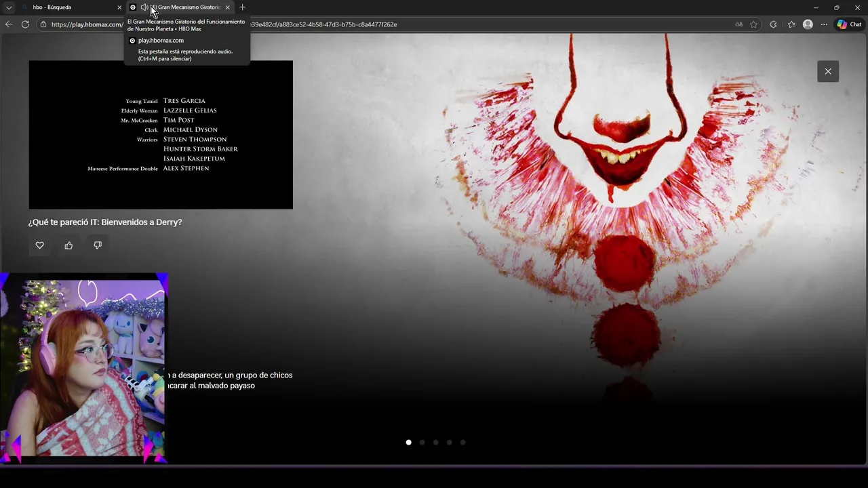868x488 pixels.
Task: Add IT: Bienvenidos a Derry to favorites with heart icon
Action: [x=40, y=245]
